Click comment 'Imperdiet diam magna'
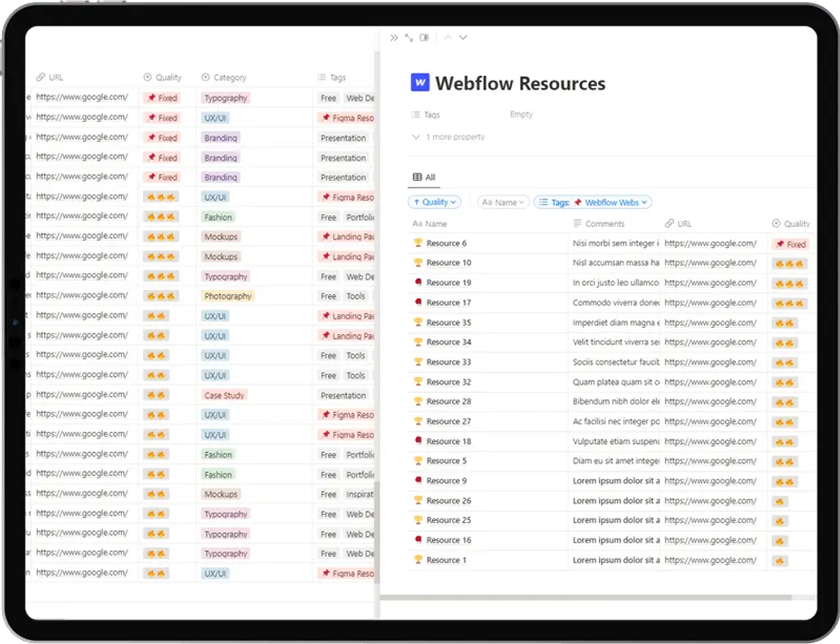Screen dimensions: 840x644 pos(616,322)
